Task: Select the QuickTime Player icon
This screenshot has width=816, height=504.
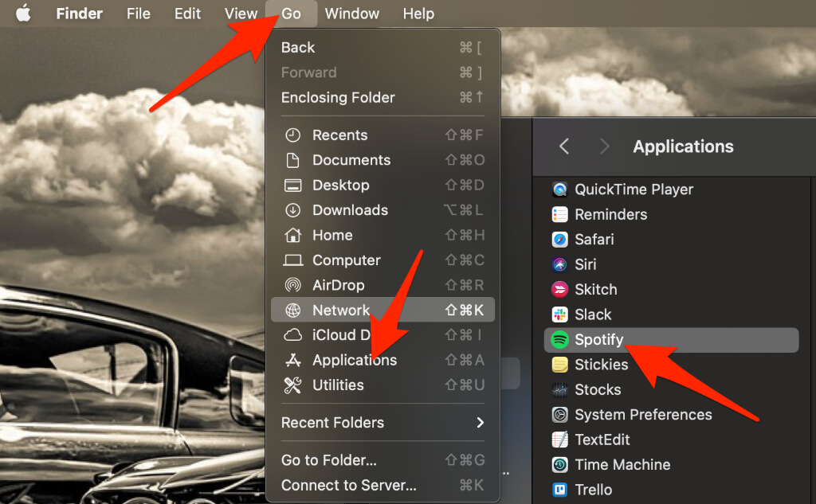Action: pos(560,189)
